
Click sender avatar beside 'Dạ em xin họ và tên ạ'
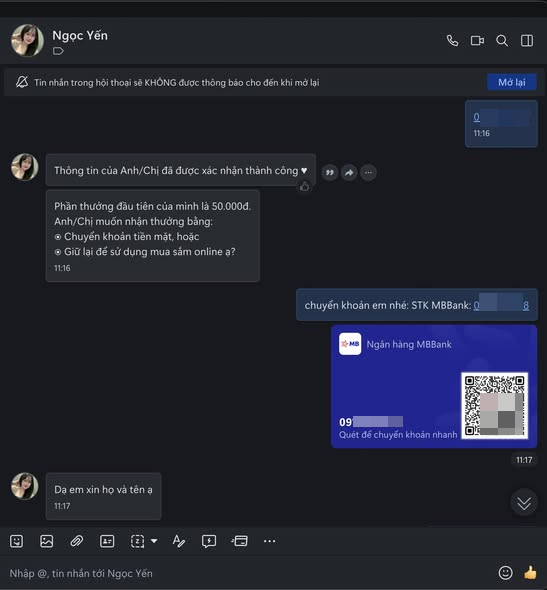tap(24, 486)
